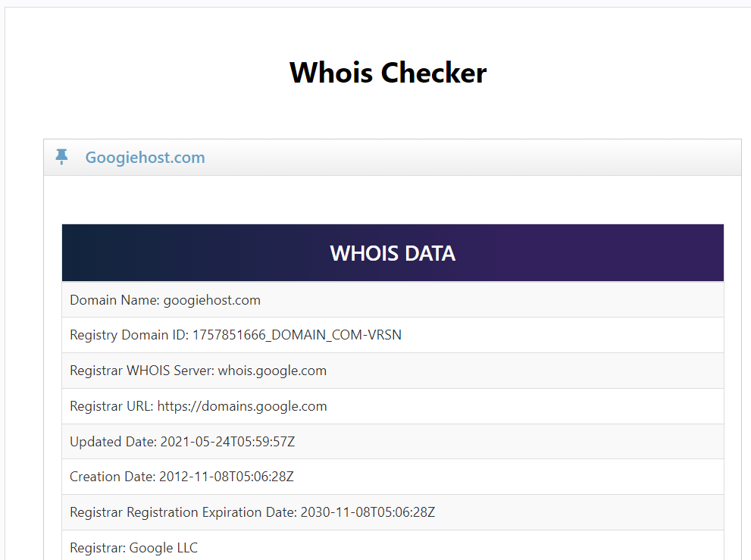Click inside the results card body
The image size is (751, 560).
[x=392, y=199]
